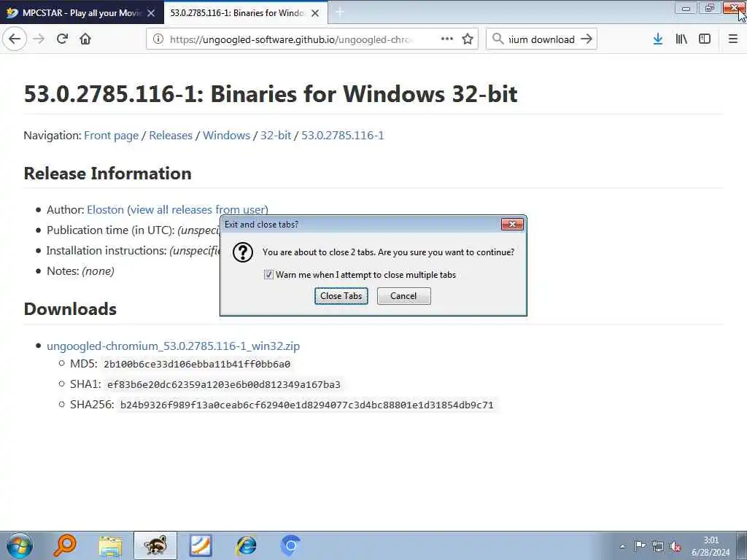This screenshot has height=560, width=747.
Task: Download ungoogled-chromium win32.zip link
Action: point(174,346)
